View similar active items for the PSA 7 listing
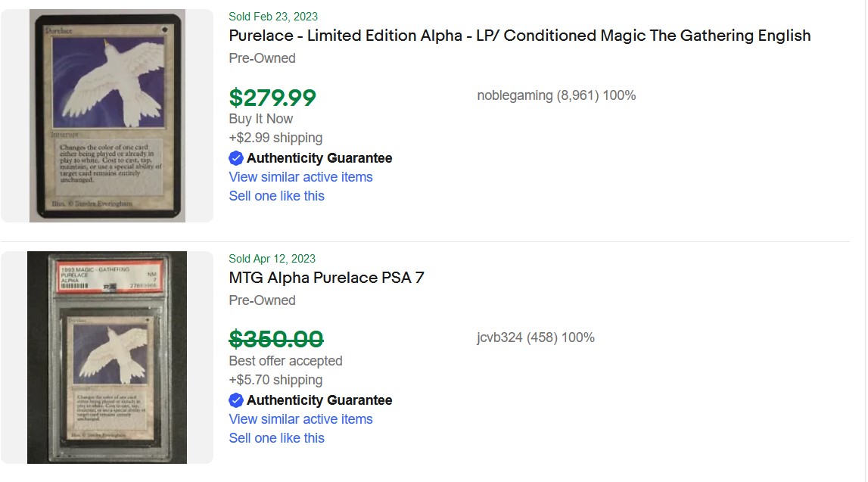Screen dimensions: 868x482 click(300, 419)
